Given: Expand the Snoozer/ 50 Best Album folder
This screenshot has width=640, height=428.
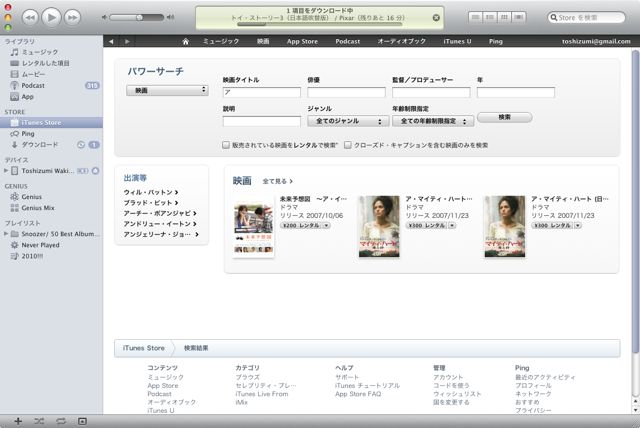Looking at the screenshot, I should pyautogui.click(x=6, y=234).
